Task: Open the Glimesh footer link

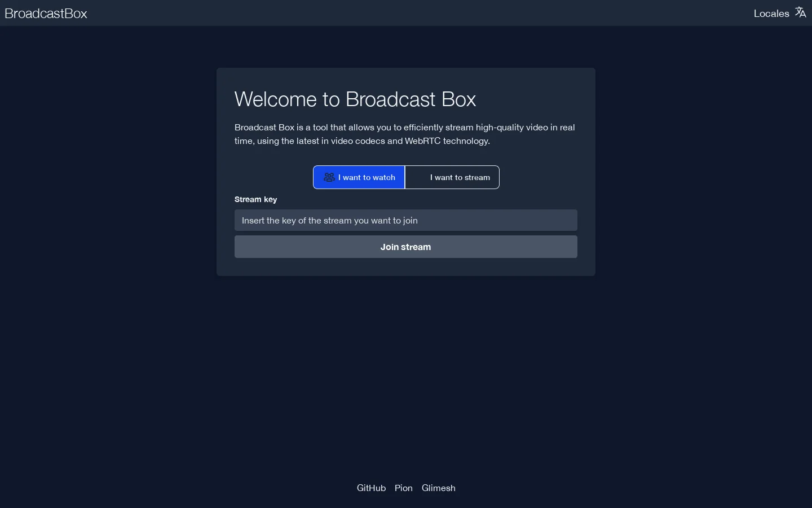Action: pos(439,488)
